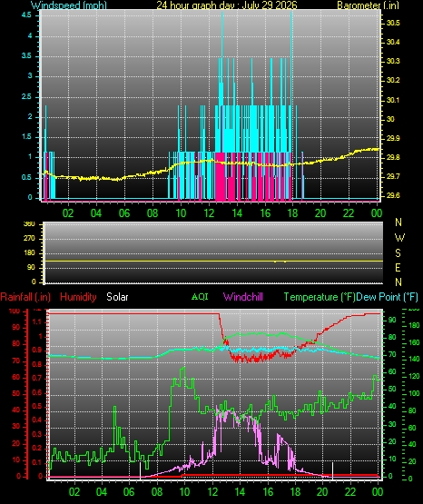The width and height of the screenshot is (423, 504).
Task: Click the "160" value on the right green axis
Action: 414,343
